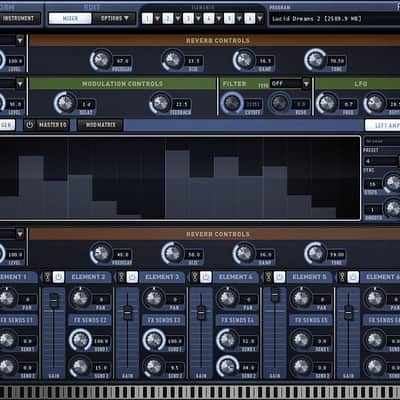Click upper reverb Time knob at 70.50
Image resolution: width=400 pixels, height=400 pixels.
click(315, 60)
